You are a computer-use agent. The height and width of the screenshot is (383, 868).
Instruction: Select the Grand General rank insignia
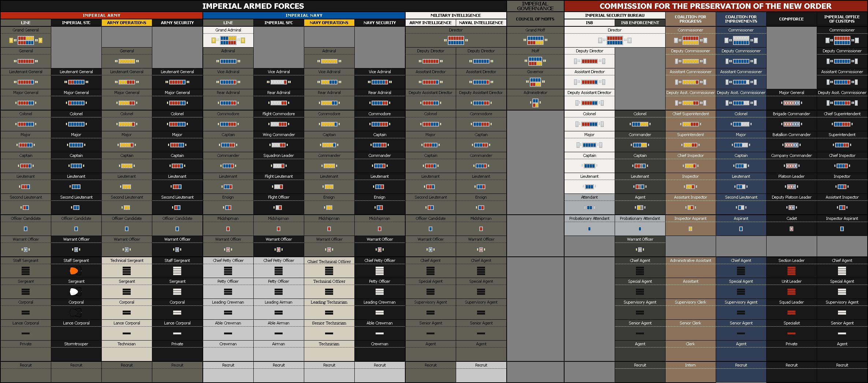tap(26, 40)
